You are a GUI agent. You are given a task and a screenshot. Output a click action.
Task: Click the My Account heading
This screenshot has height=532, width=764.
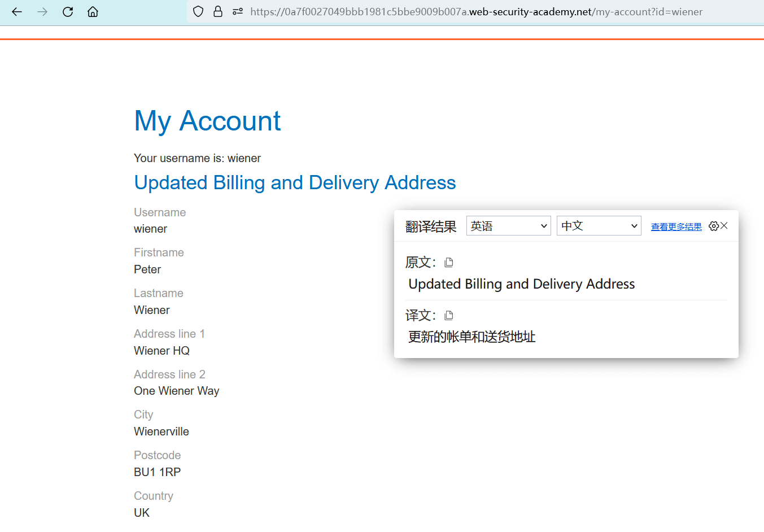(208, 121)
